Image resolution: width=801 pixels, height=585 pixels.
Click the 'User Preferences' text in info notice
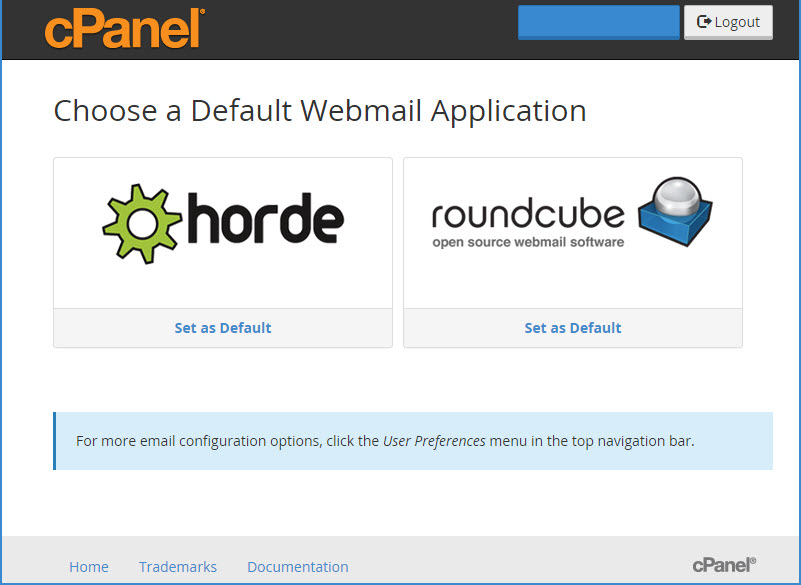tap(434, 441)
